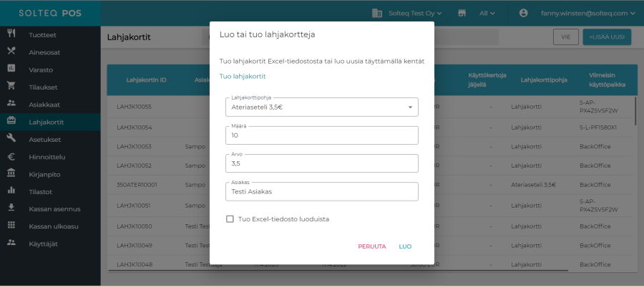644x288 pixels.
Task: Click the user account avatar icon
Action: coord(524,13)
